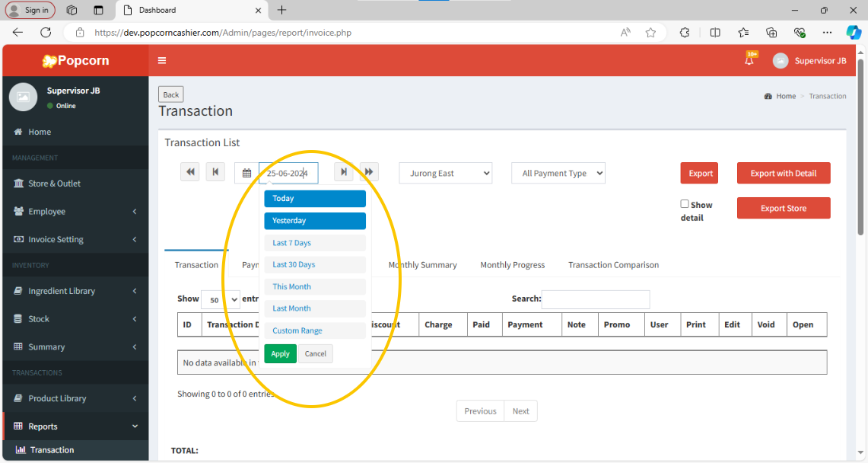Image resolution: width=868 pixels, height=463 pixels.
Task: Switch to the Monthly Summary tab
Action: point(422,265)
